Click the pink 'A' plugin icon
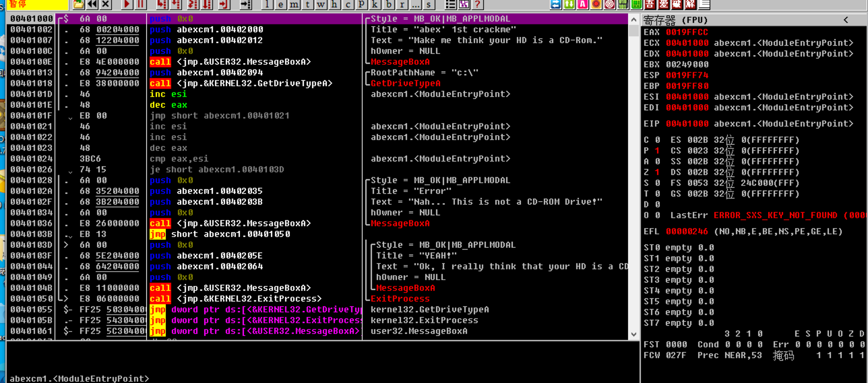This screenshot has height=383, width=868. pos(583,4)
